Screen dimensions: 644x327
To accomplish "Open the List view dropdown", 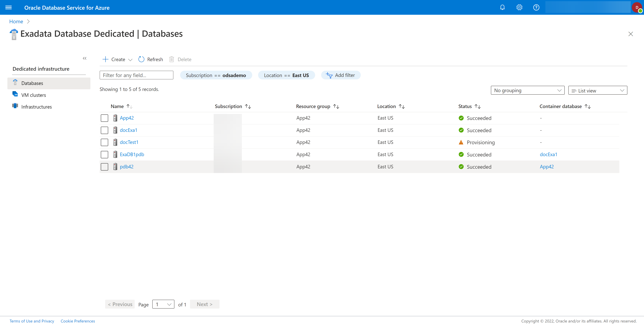I will coord(598,90).
